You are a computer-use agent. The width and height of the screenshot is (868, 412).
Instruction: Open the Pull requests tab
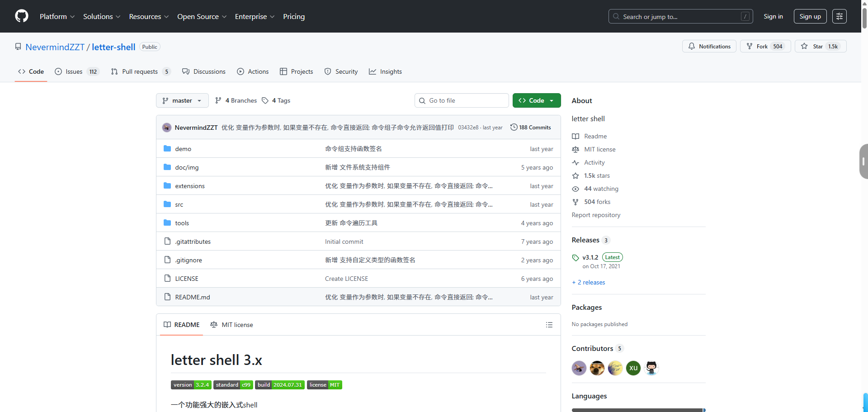[x=141, y=71]
